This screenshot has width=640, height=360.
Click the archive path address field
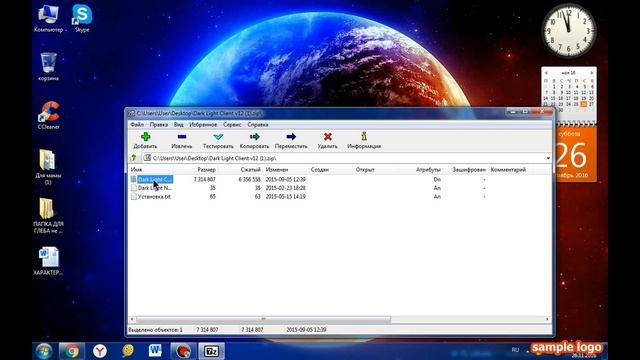pos(343,158)
